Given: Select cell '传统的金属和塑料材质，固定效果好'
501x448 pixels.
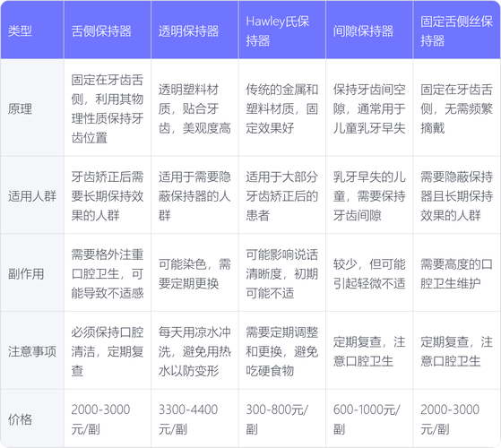Looking at the screenshot, I should pos(281,108).
